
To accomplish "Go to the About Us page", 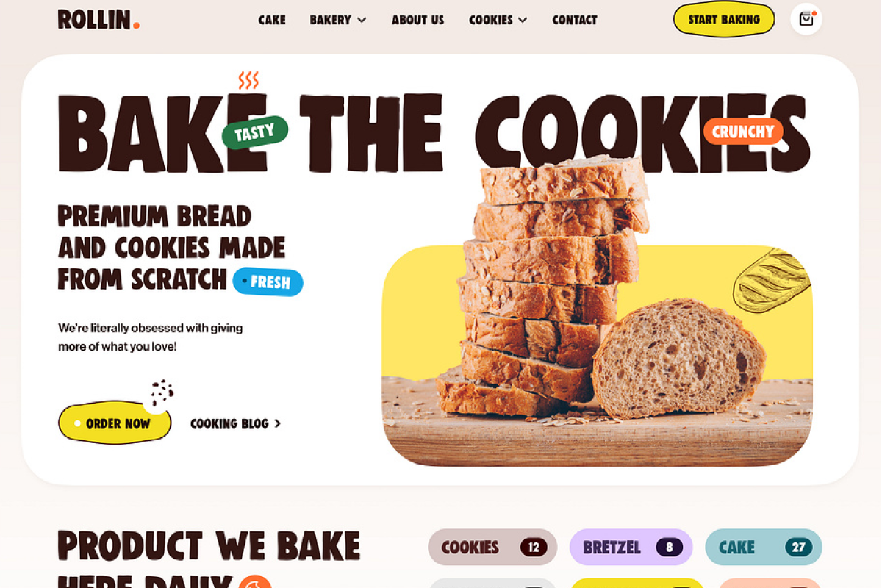I will tap(417, 20).
